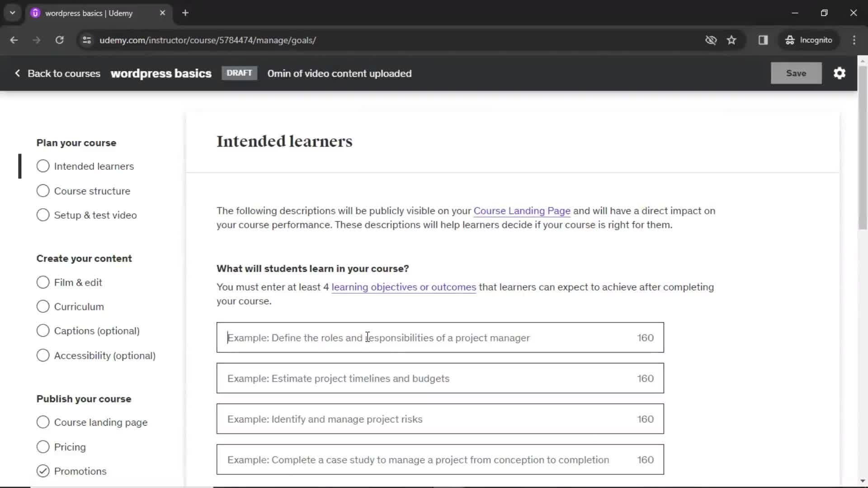The image size is (868, 488).
Task: Click the scrollbar up arrow
Action: point(863,61)
